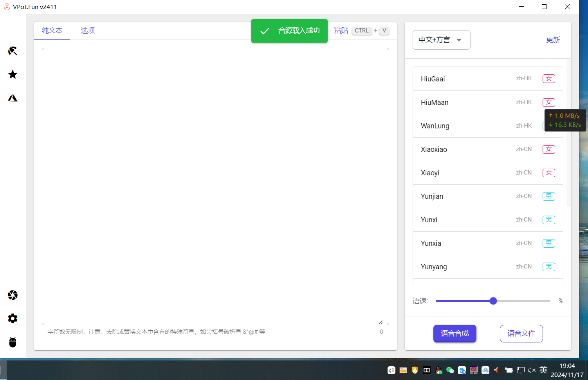Image resolution: width=588 pixels, height=380 pixels.
Task: Expand the 中文+方言 language dropdown
Action: tap(441, 40)
